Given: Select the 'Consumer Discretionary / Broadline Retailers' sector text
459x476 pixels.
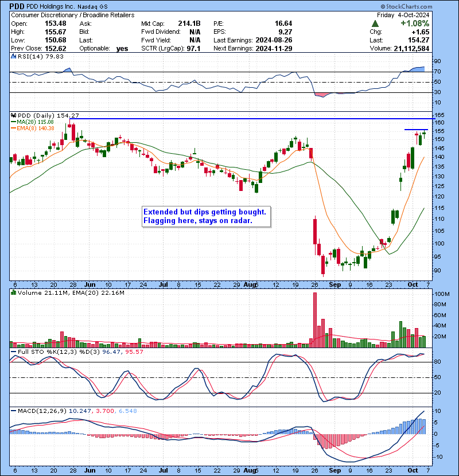Looking at the screenshot, I should coord(73,15).
